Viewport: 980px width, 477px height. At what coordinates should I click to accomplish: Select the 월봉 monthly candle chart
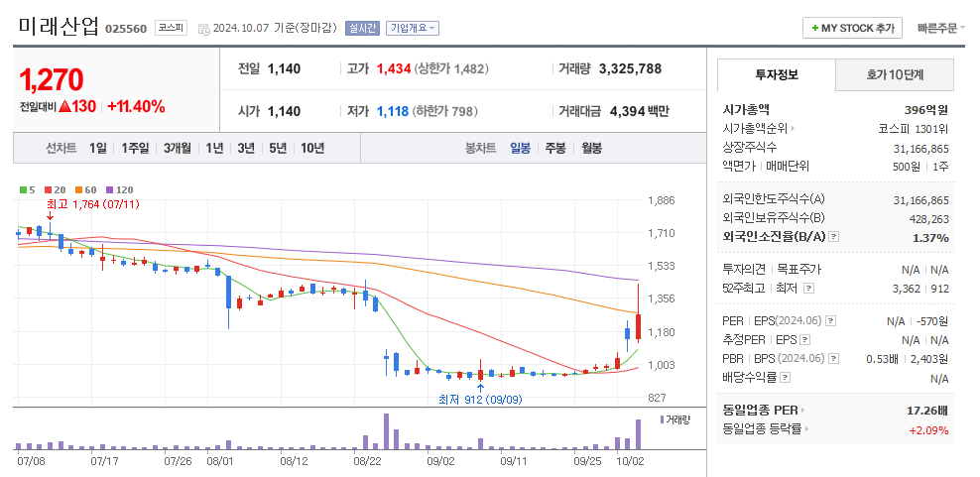point(591,148)
